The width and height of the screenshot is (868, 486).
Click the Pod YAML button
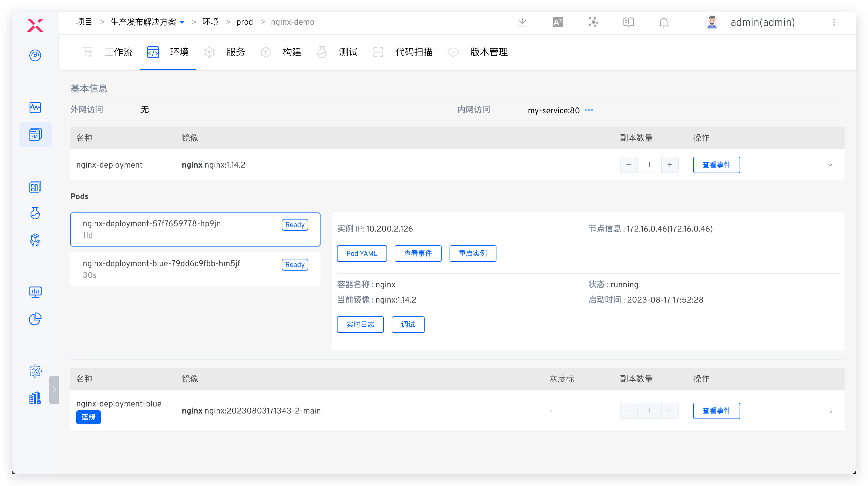coord(362,253)
